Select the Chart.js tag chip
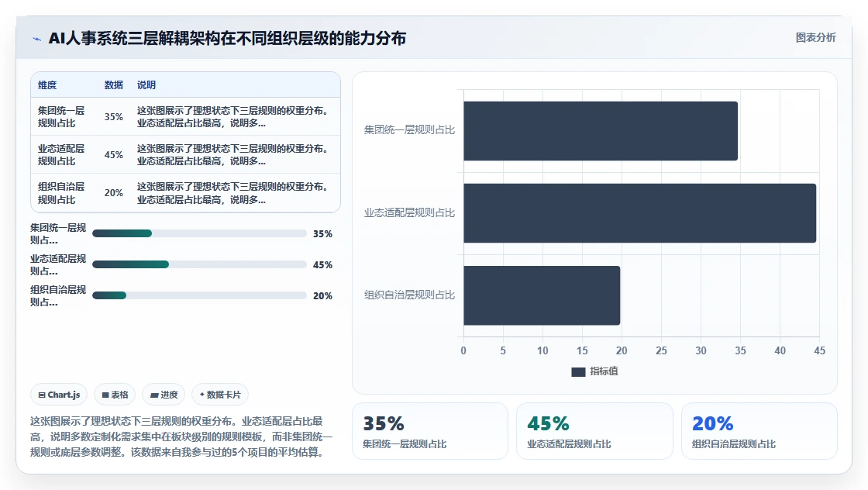This screenshot has height=490, width=868. click(59, 395)
